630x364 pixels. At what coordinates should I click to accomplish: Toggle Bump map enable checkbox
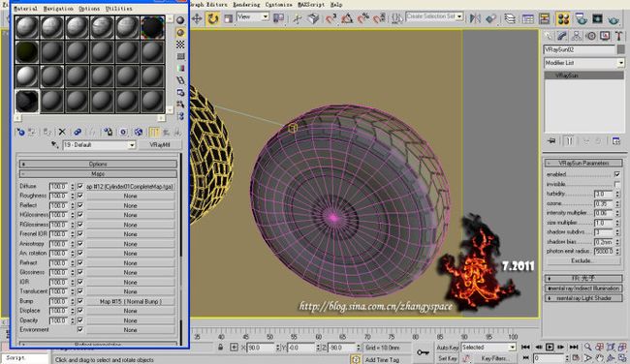click(x=79, y=301)
